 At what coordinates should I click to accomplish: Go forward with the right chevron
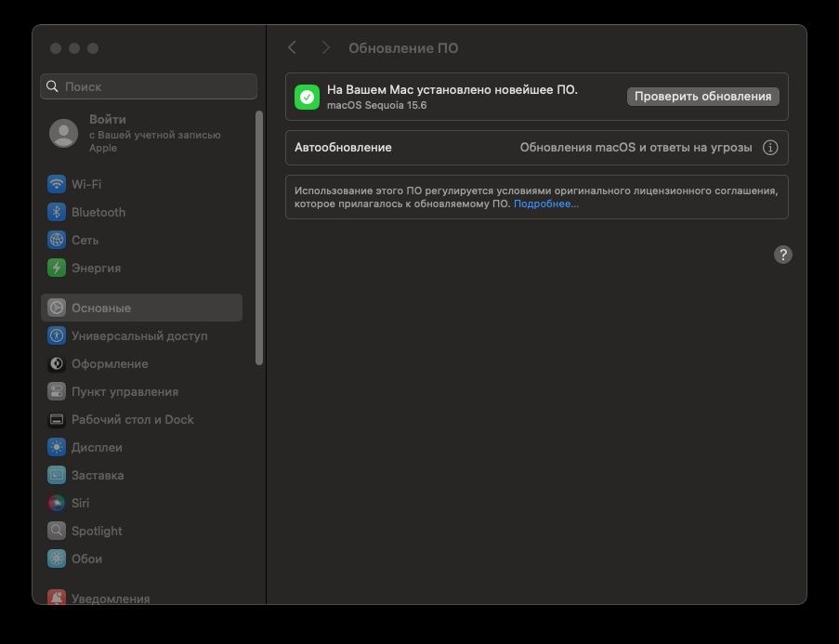coord(325,47)
